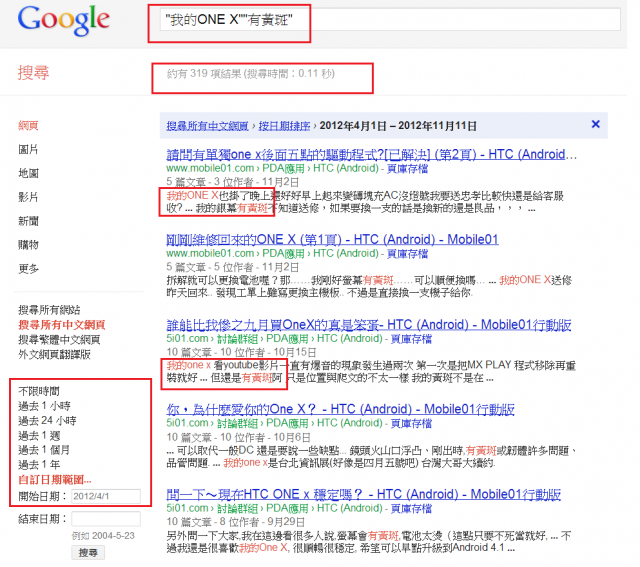Click the 開始日期 input field
Viewport: 640px width, 567px height.
point(106,496)
